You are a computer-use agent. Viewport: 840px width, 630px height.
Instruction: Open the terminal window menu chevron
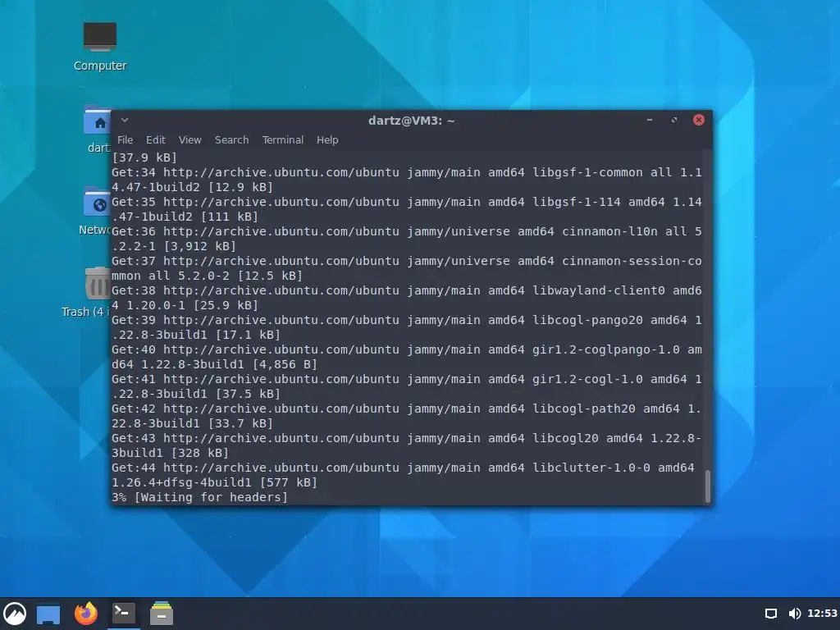tap(125, 120)
